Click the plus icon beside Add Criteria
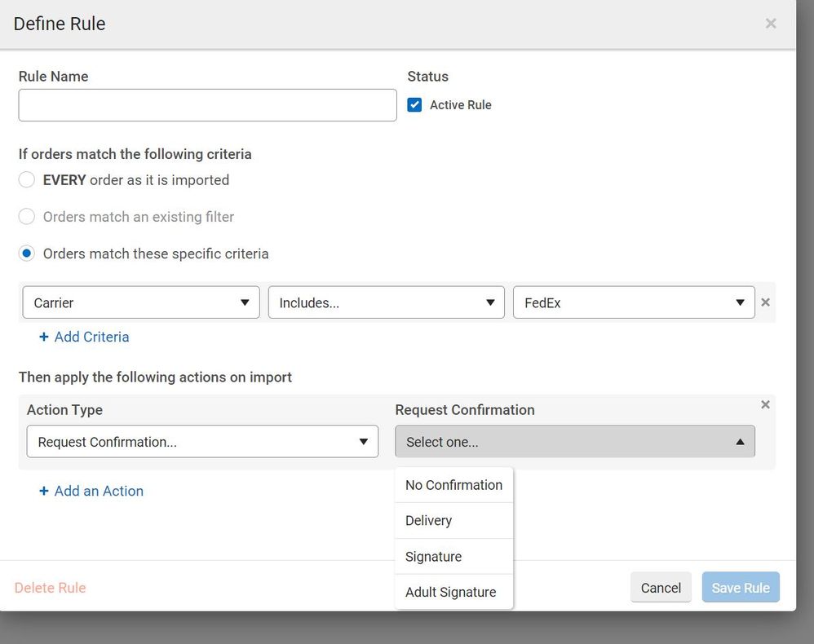The height and width of the screenshot is (644, 814). coord(44,337)
